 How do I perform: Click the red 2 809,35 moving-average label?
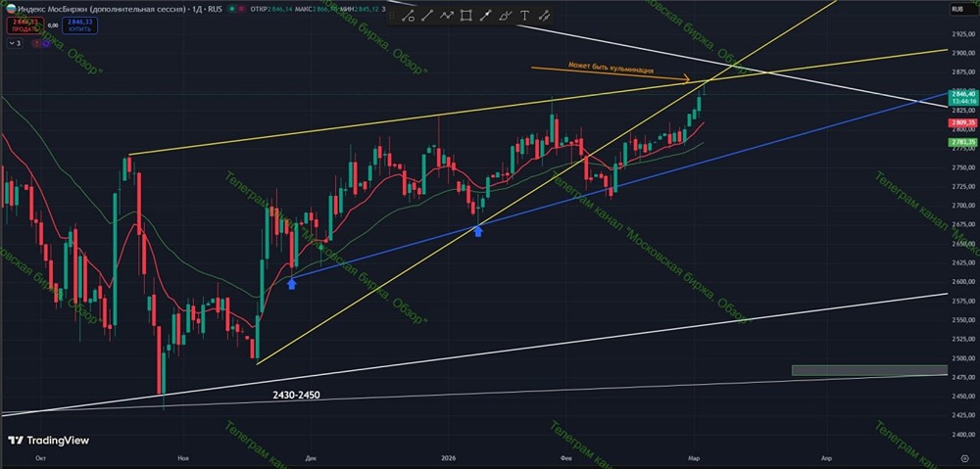(x=963, y=123)
